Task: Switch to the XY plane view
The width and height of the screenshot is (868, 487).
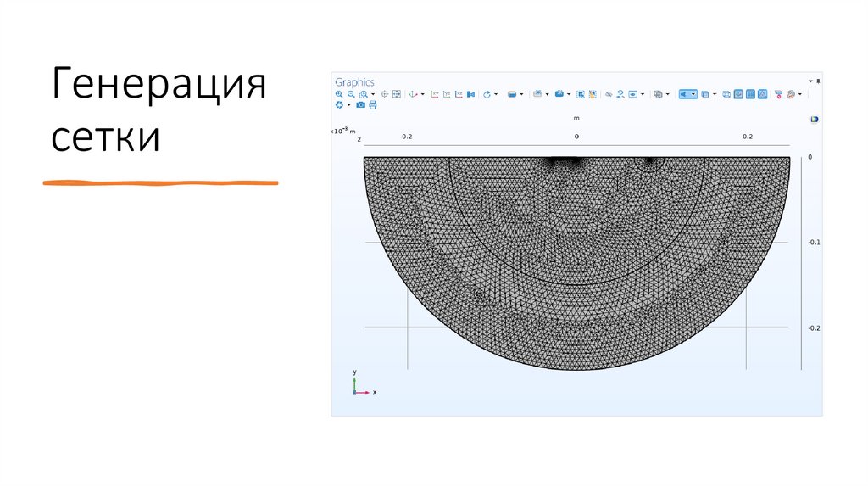Action: (435, 94)
